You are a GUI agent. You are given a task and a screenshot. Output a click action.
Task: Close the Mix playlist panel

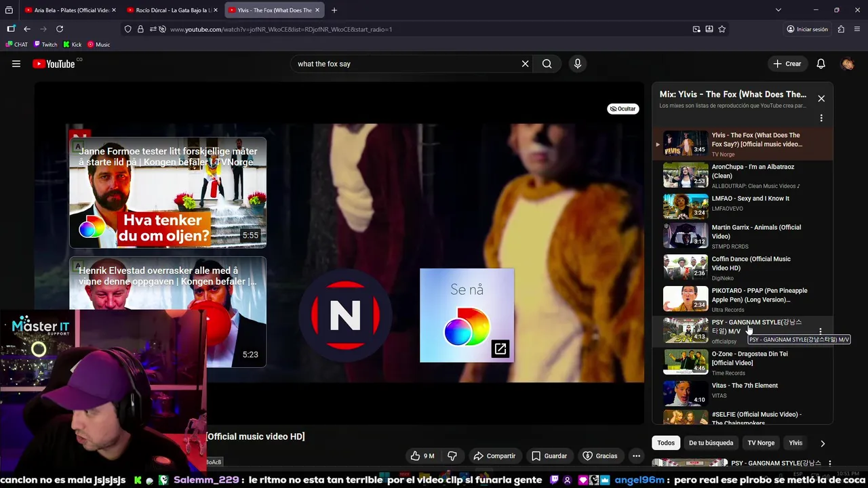pyautogui.click(x=821, y=99)
